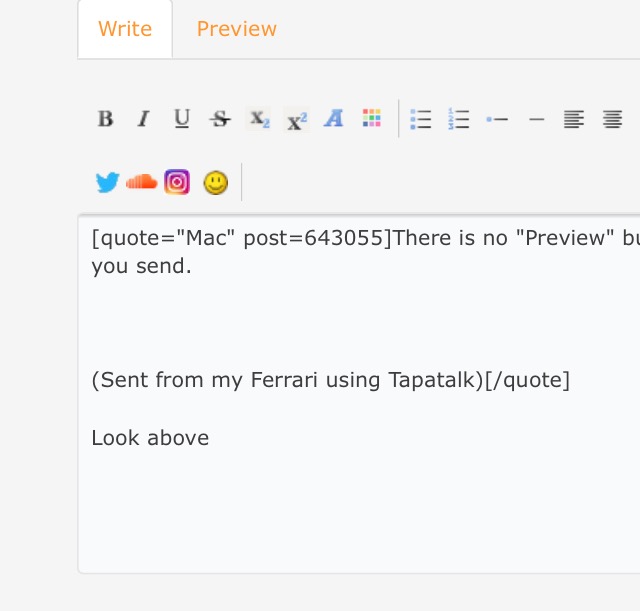Insert a Twitter embed
The image size is (640, 611).
click(107, 182)
